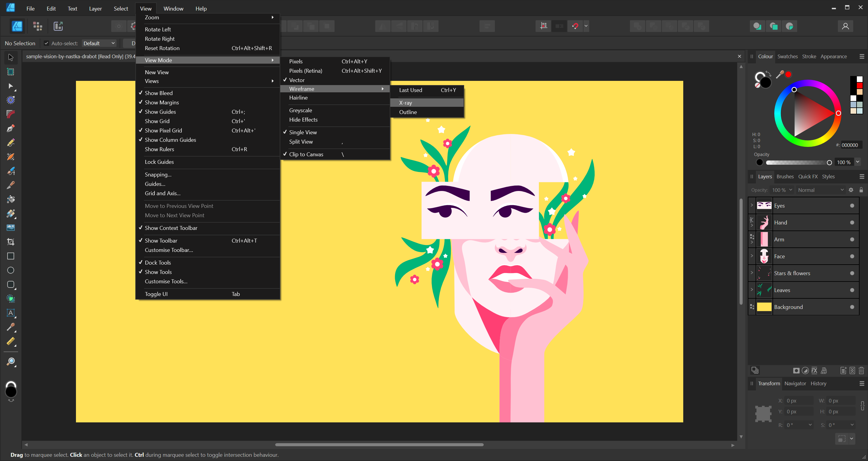Click the account profile icon
The image size is (868, 461).
tap(845, 26)
